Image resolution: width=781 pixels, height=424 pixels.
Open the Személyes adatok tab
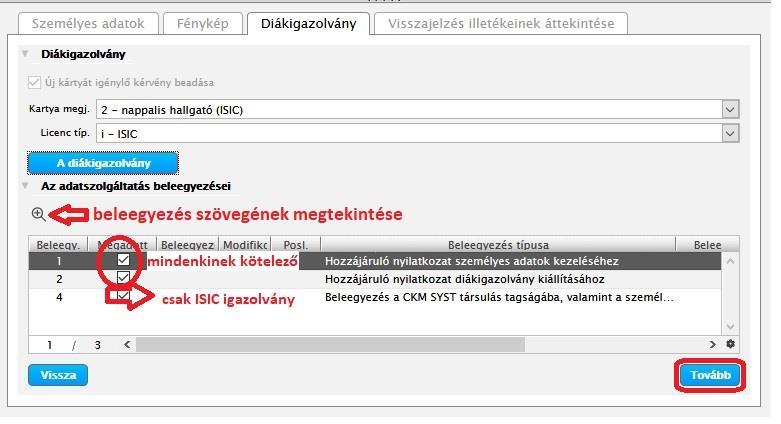click(88, 23)
